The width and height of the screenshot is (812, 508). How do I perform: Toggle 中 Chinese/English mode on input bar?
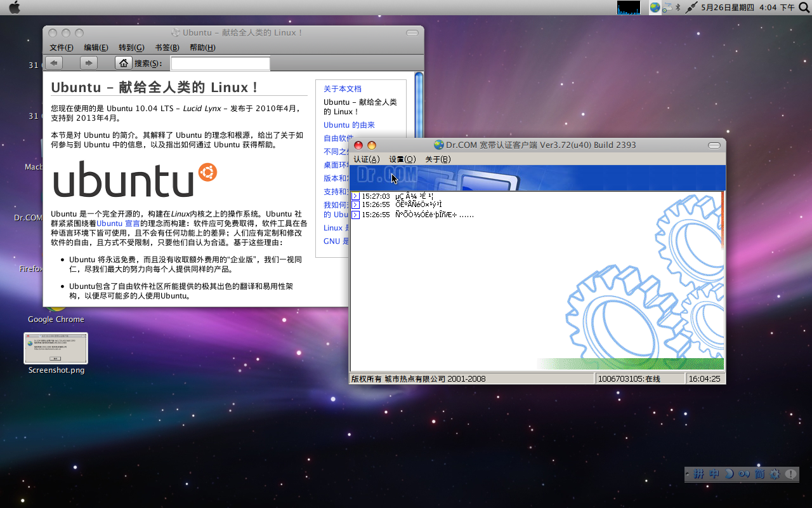point(714,474)
